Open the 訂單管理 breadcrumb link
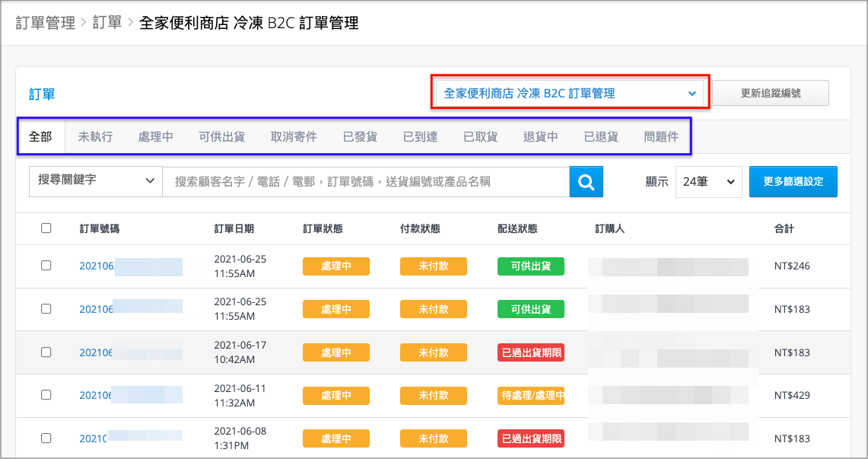Image resolution: width=868 pixels, height=459 pixels. point(46,23)
